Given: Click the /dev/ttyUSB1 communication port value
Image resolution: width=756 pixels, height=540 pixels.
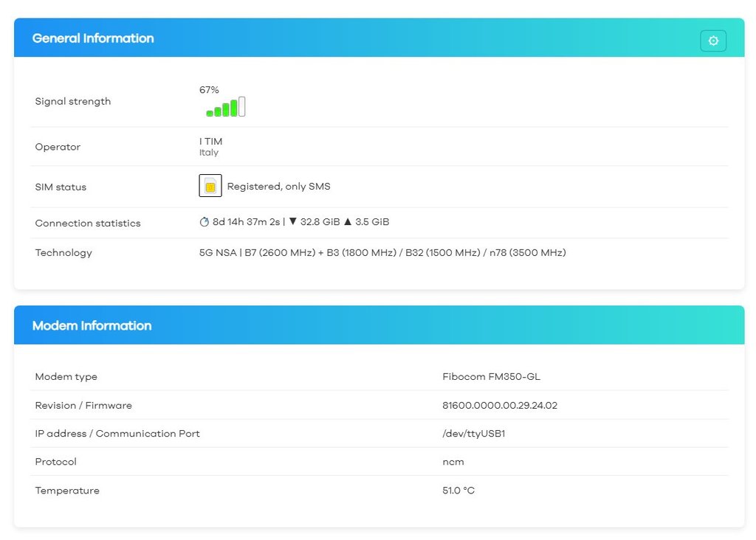Looking at the screenshot, I should tap(473, 433).
